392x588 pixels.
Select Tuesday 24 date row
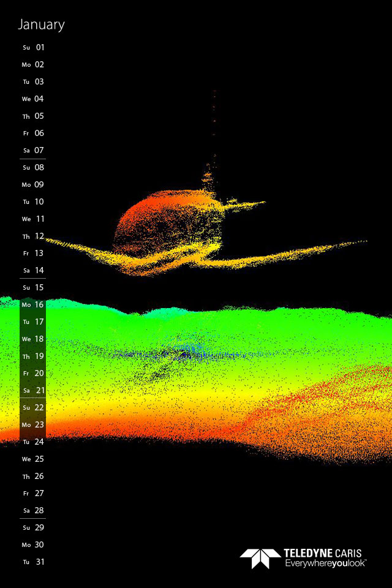(x=33, y=442)
